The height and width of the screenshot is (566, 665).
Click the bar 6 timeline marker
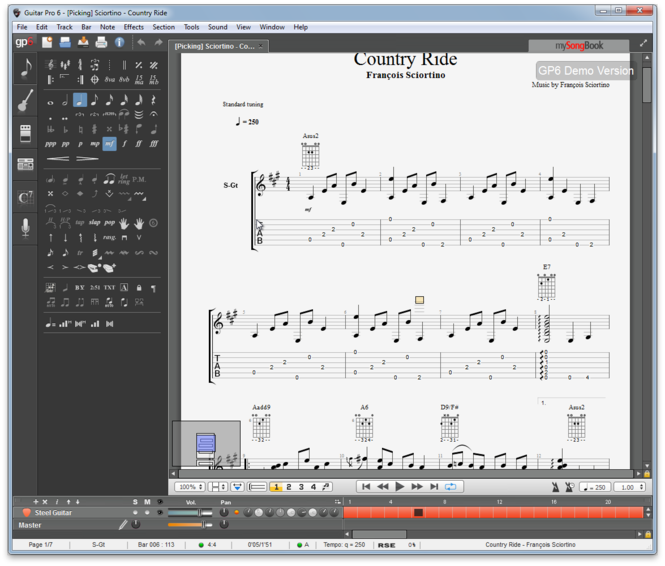[x=418, y=513]
